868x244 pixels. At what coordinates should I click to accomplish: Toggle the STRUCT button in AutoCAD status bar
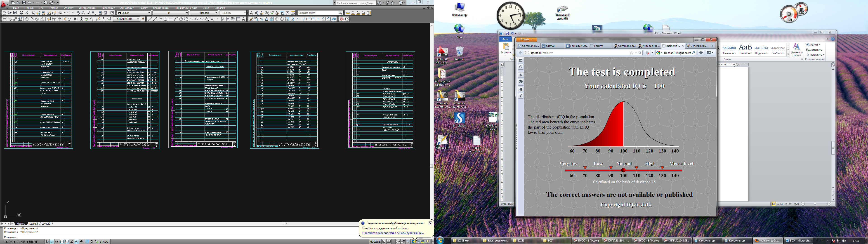(x=105, y=242)
